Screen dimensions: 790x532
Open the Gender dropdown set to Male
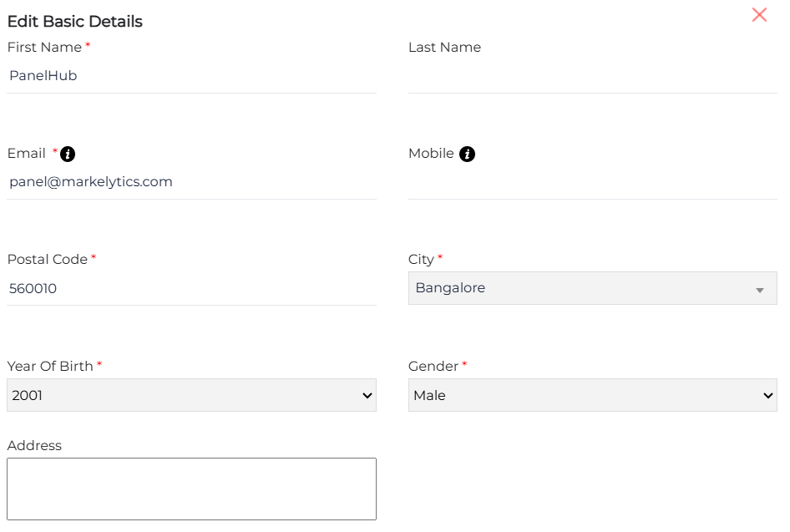coord(592,395)
